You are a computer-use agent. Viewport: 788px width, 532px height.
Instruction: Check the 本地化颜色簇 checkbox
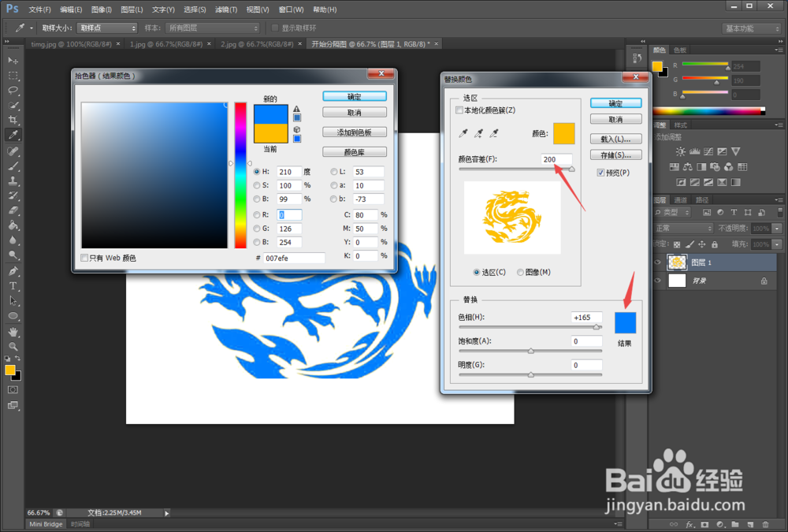[459, 110]
